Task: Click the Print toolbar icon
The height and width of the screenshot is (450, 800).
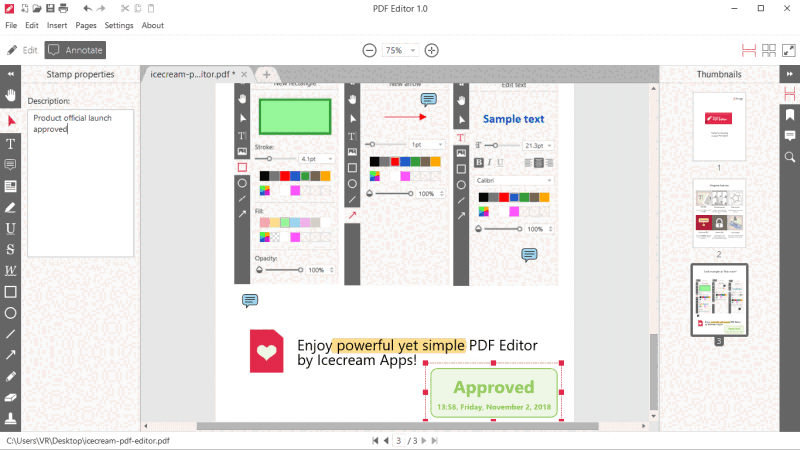Action: click(x=63, y=8)
